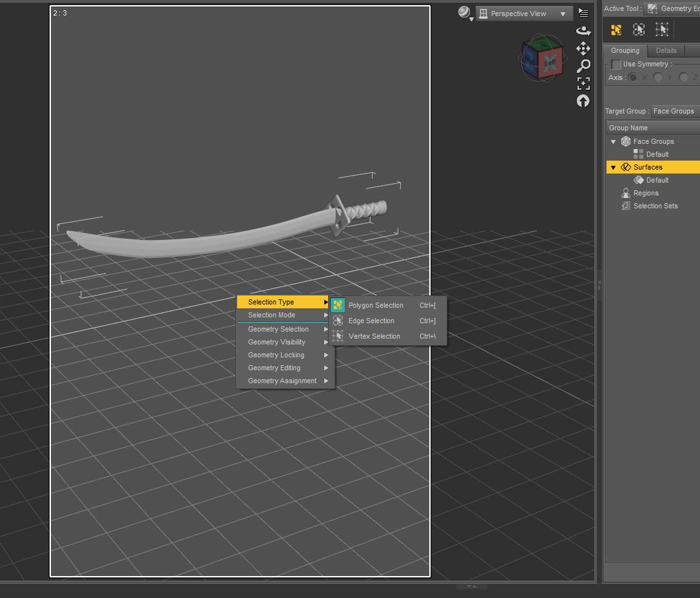Click the frame selection control
The height and width of the screenshot is (598, 700).
coord(583,84)
